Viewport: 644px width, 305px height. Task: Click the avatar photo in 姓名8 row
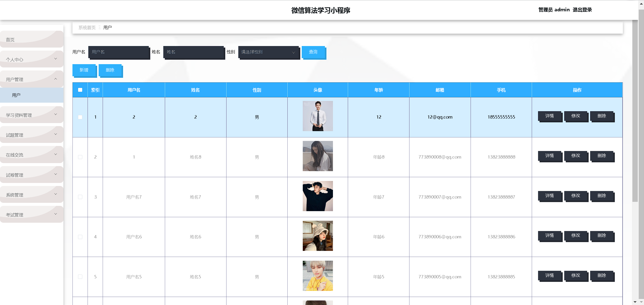coord(318,156)
